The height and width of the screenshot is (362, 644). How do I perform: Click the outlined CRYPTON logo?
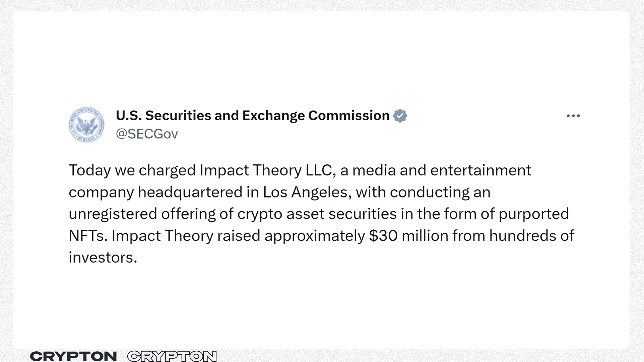(x=172, y=356)
